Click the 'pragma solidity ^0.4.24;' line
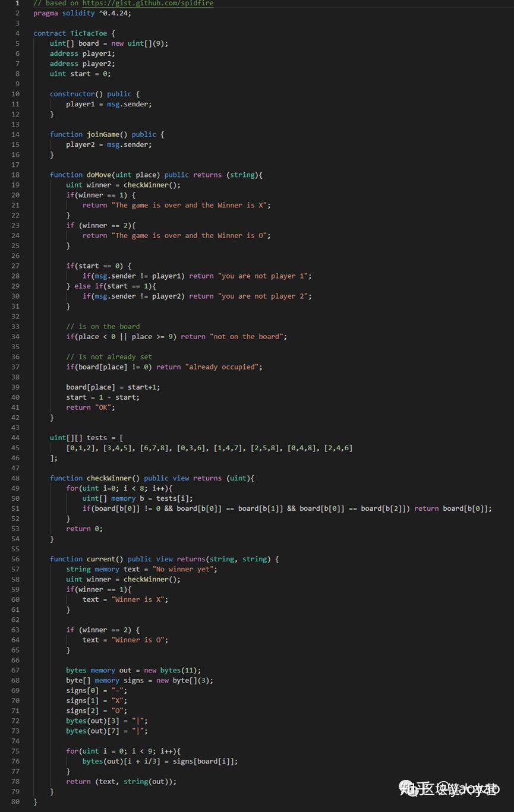The height and width of the screenshot is (812, 514). tap(82, 13)
